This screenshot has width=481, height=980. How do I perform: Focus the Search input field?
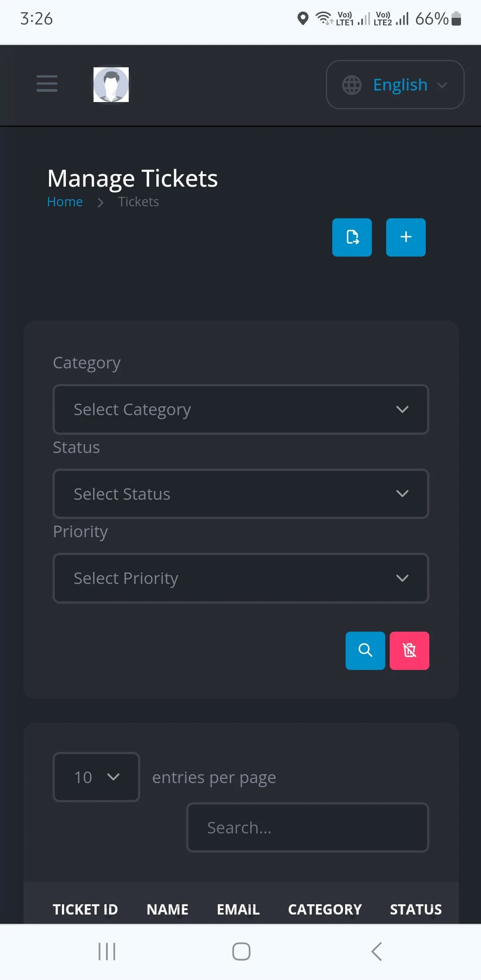coord(307,828)
